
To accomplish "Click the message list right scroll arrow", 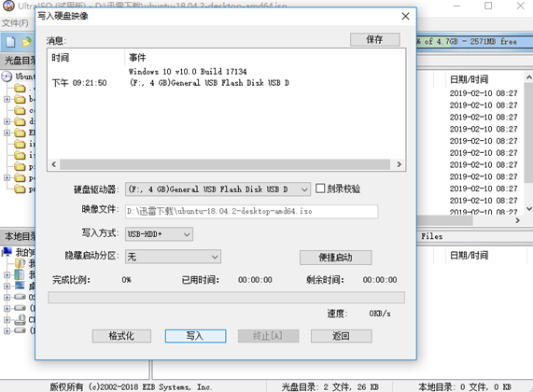I will [x=400, y=164].
